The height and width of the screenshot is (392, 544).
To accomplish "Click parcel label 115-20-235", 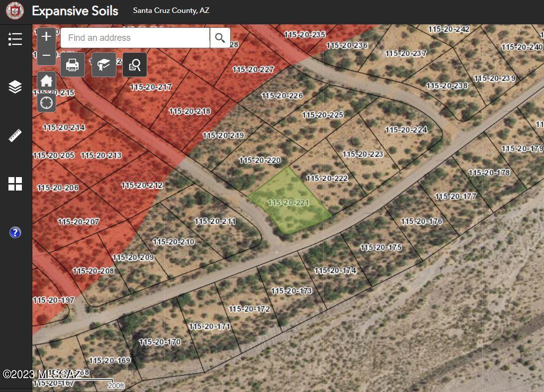I will 305,35.
